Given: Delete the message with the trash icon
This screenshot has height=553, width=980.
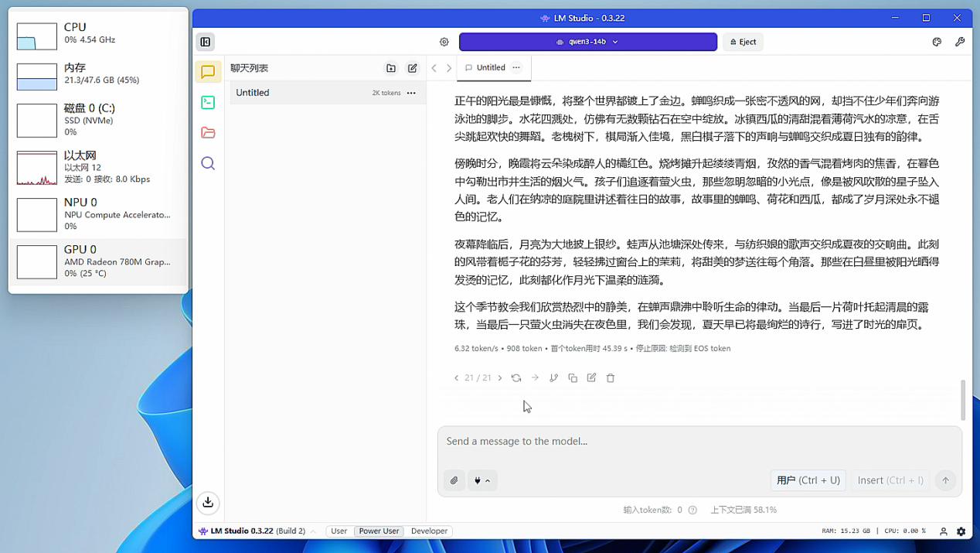Looking at the screenshot, I should [x=611, y=377].
